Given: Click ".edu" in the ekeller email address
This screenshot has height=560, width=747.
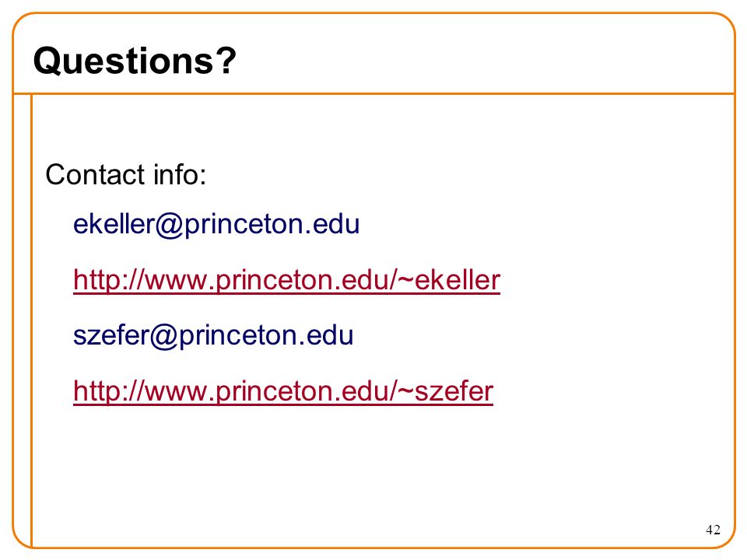Looking at the screenshot, I should (x=332, y=224).
